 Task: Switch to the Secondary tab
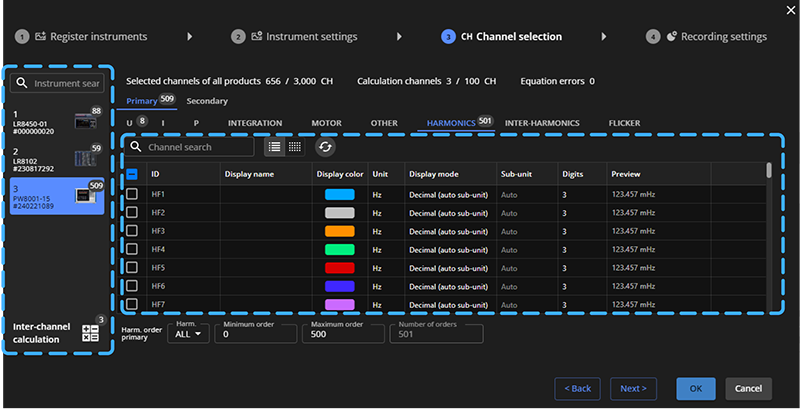point(207,101)
